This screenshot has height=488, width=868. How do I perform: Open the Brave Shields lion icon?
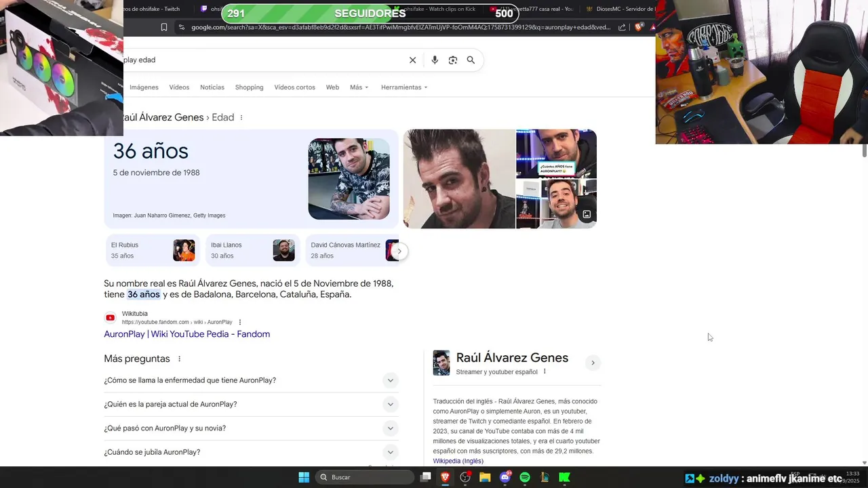click(639, 27)
